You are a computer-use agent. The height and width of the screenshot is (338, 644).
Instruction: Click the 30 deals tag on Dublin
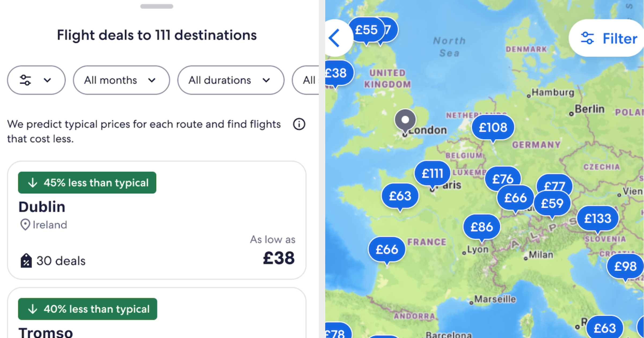tap(53, 261)
